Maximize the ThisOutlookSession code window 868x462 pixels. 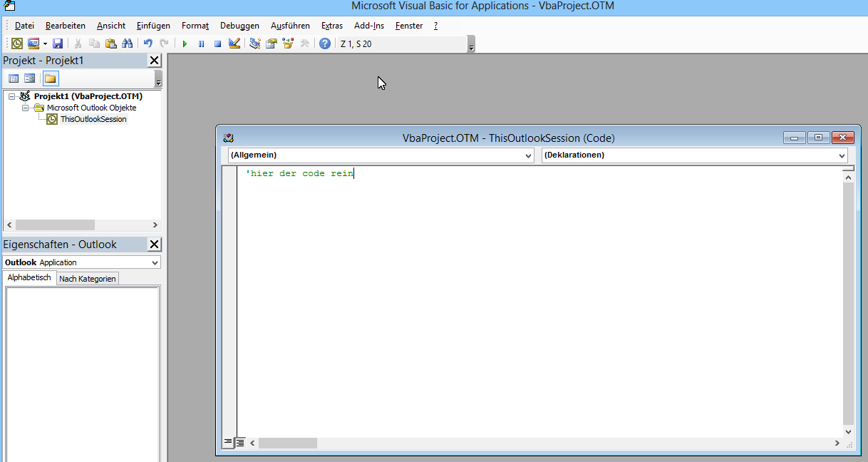click(818, 138)
